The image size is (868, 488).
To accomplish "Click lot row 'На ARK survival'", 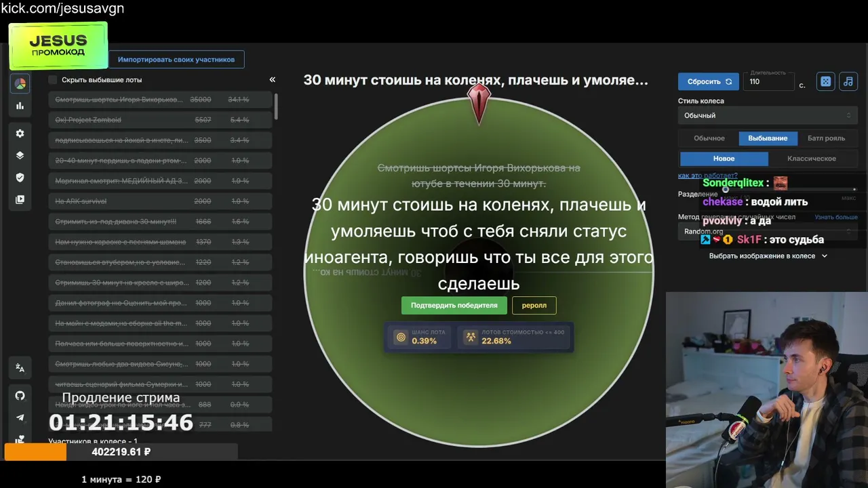I will pos(160,201).
